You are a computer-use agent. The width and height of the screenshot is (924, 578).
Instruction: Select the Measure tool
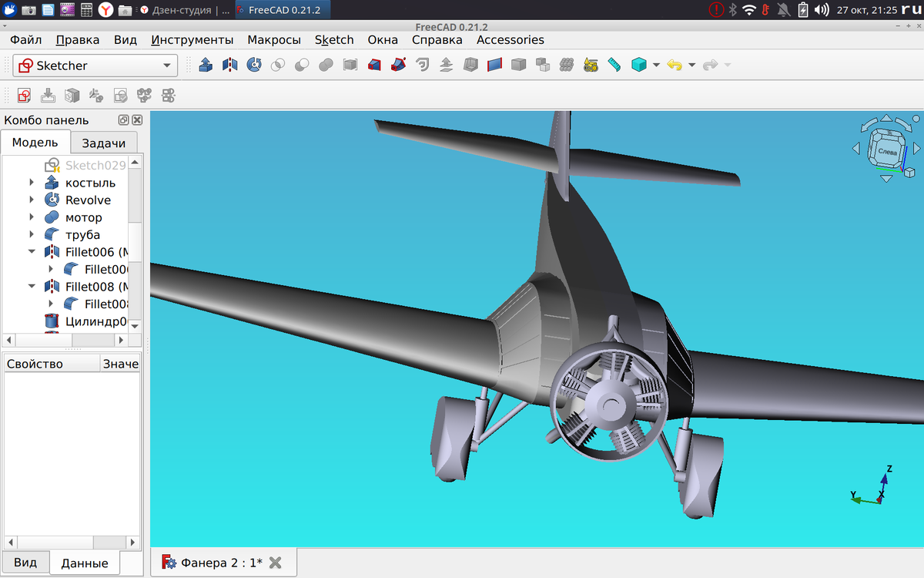pyautogui.click(x=614, y=65)
